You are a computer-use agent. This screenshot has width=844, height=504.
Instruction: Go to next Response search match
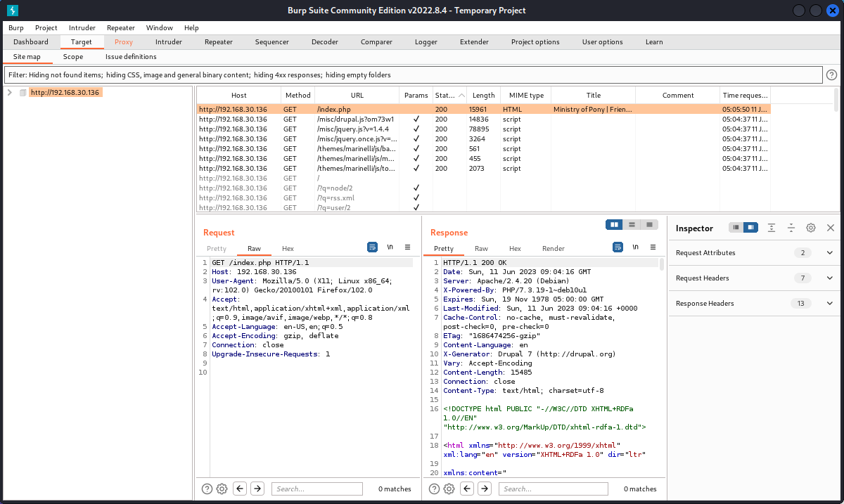[x=485, y=489]
